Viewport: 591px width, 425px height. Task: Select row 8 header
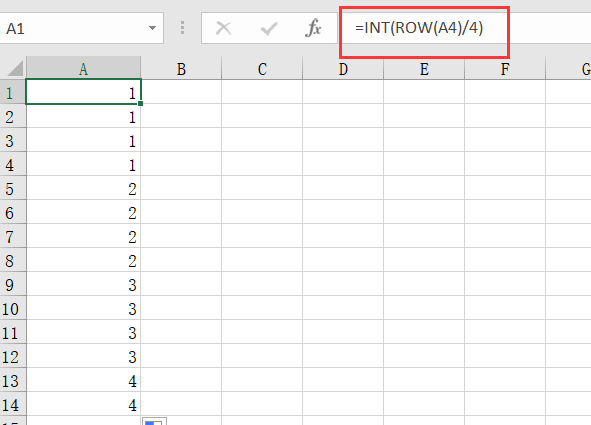tap(13, 260)
